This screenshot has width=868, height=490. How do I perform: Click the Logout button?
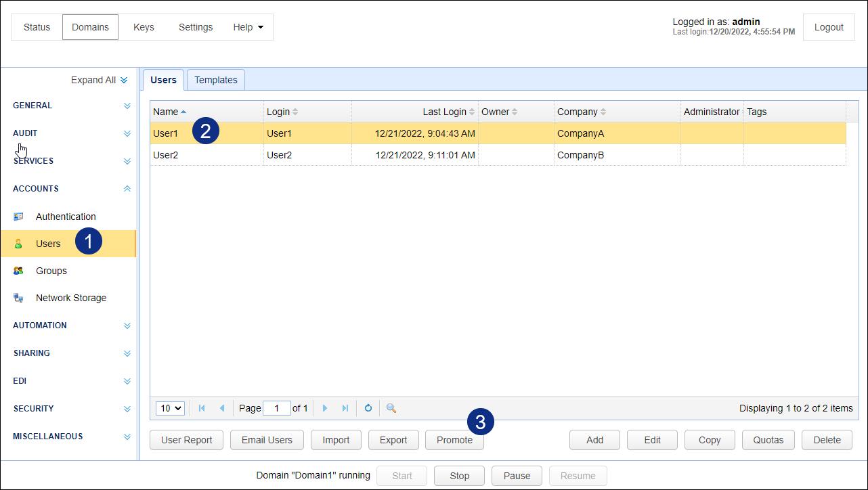829,27
